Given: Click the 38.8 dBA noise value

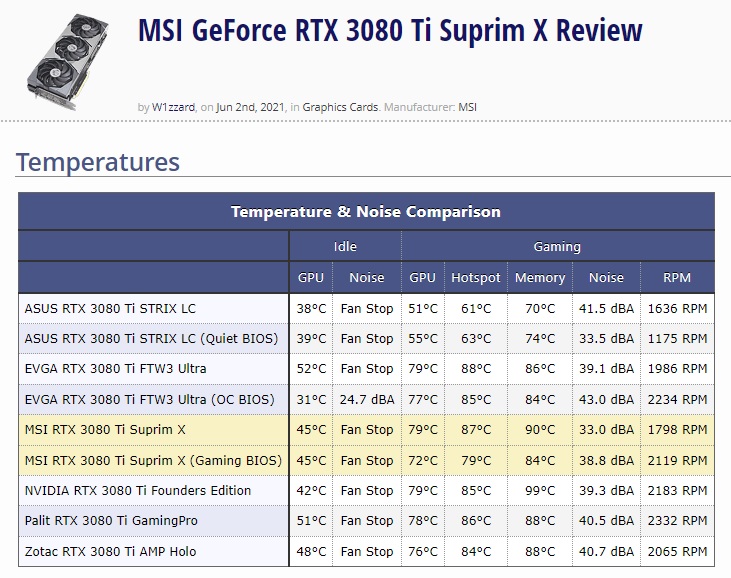Looking at the screenshot, I should coord(606,461).
